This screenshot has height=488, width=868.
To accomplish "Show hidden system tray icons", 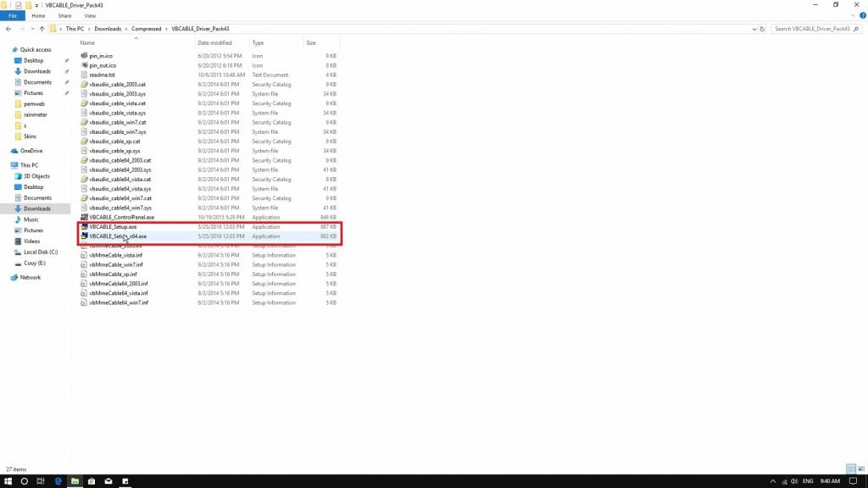I will (773, 481).
